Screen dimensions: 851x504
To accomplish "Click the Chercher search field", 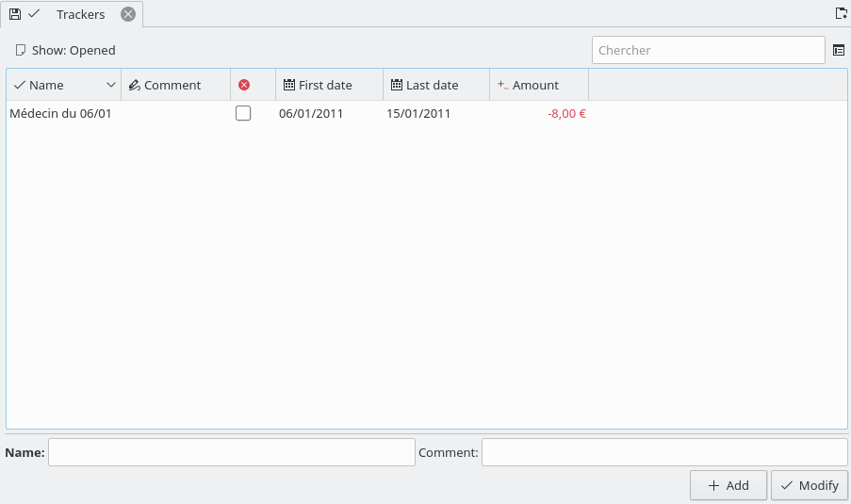I will click(x=709, y=50).
